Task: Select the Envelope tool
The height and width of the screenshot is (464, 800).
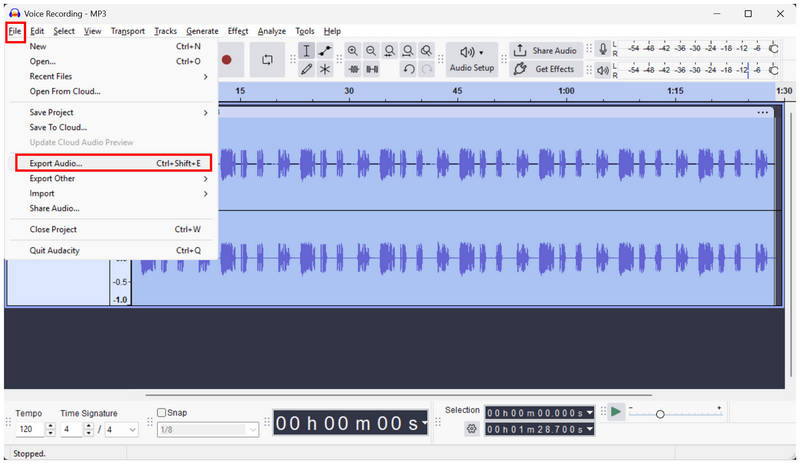Action: click(325, 51)
